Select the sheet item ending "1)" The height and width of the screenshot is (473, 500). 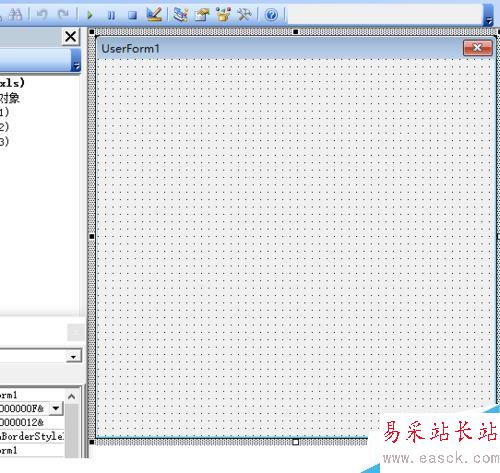pos(4,112)
